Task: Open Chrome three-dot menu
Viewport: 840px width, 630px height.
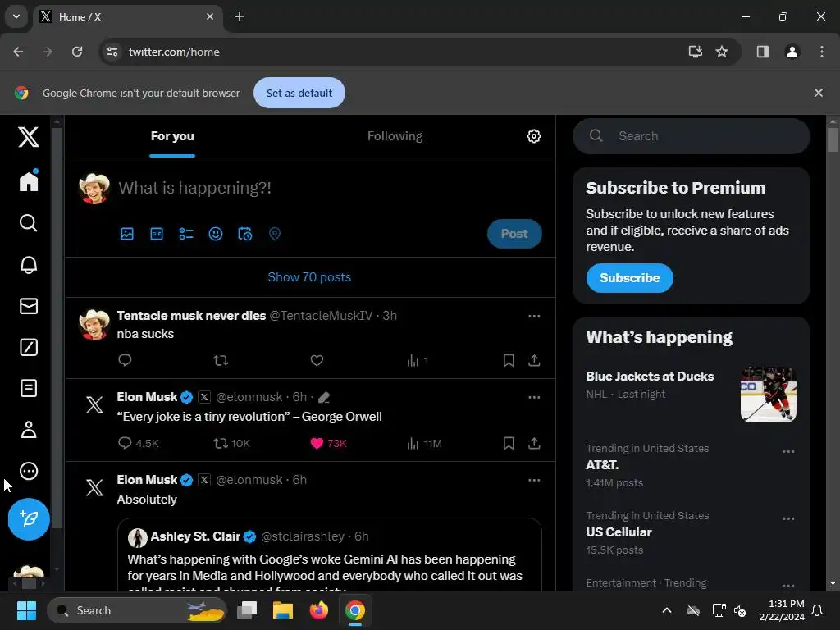Action: click(x=821, y=52)
